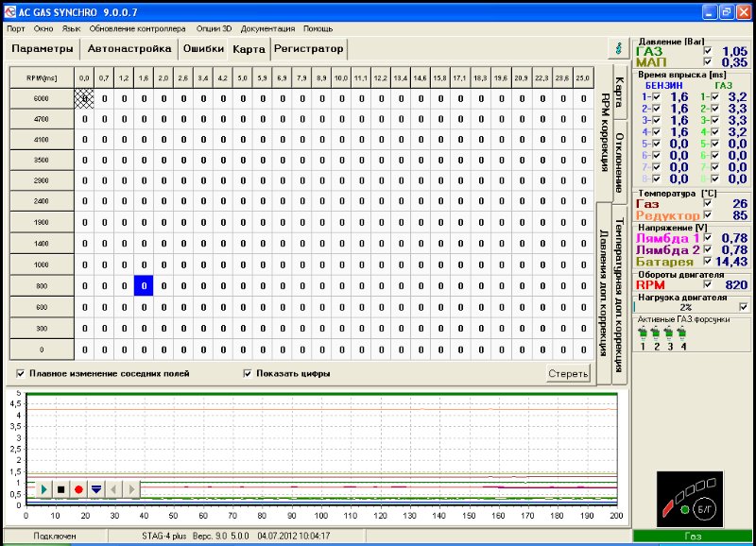Click gas injector icon number 4

coord(683,334)
